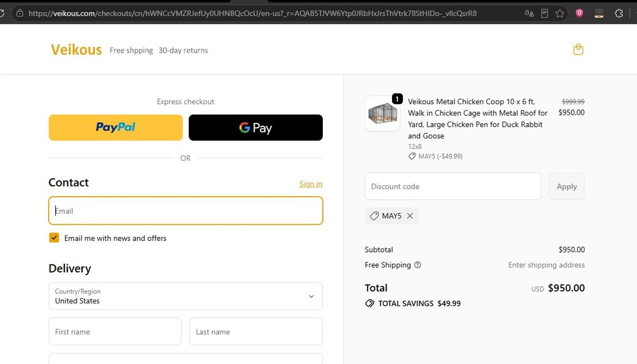Image resolution: width=637 pixels, height=364 pixels.
Task: Click the 12x8 variant label
Action: [x=415, y=146]
